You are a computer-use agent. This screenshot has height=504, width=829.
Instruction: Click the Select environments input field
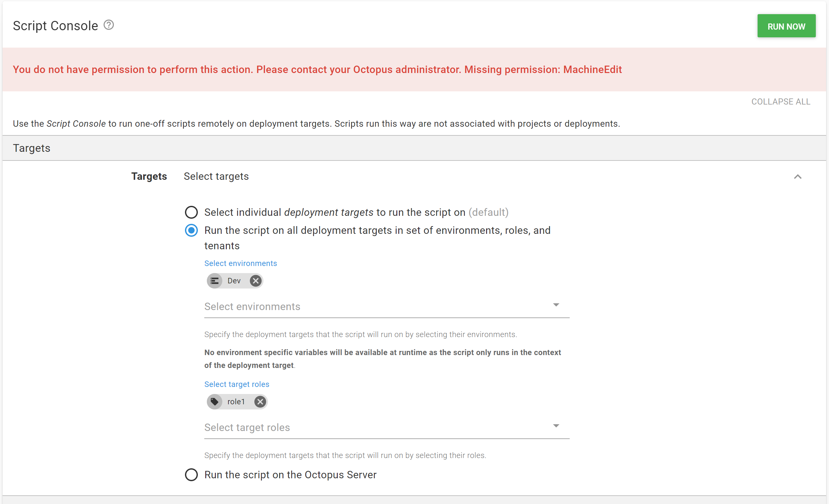(x=336, y=307)
